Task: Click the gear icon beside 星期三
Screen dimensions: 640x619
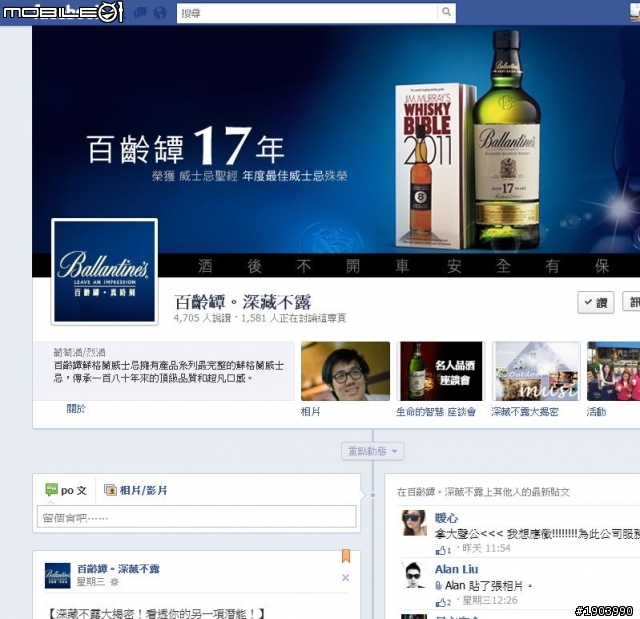Action: [114, 582]
